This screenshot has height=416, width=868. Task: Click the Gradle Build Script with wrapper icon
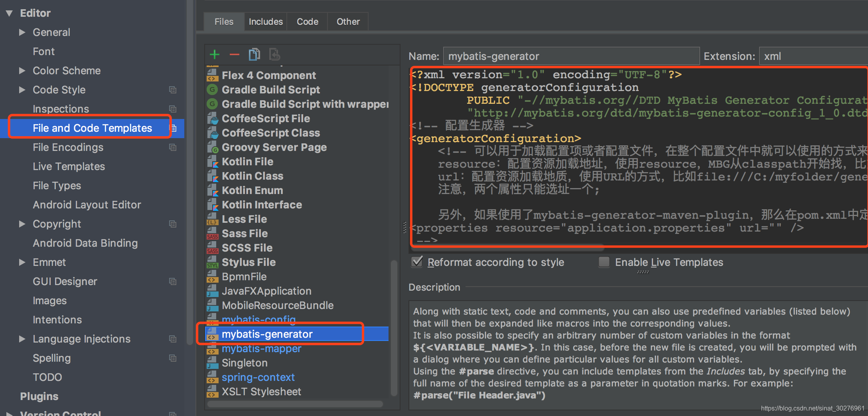coord(212,104)
